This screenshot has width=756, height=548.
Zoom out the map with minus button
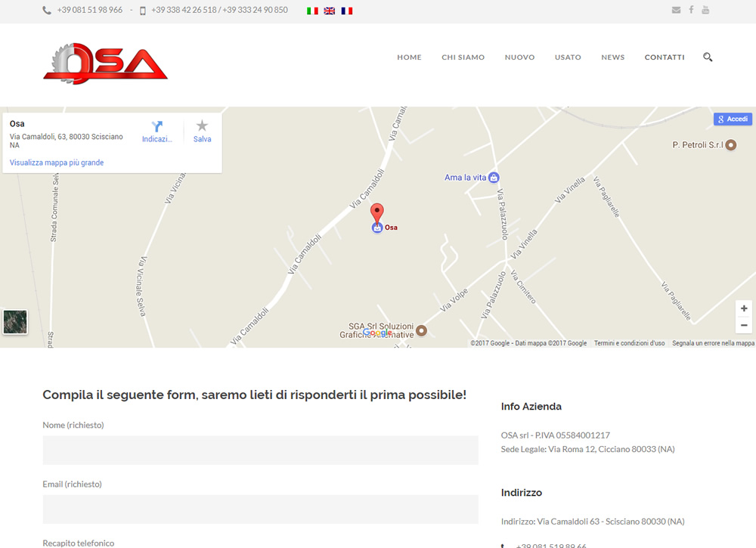[x=744, y=325]
